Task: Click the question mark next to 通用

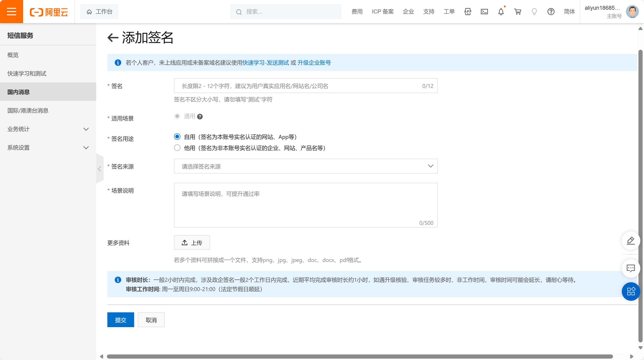Action: pos(200,117)
